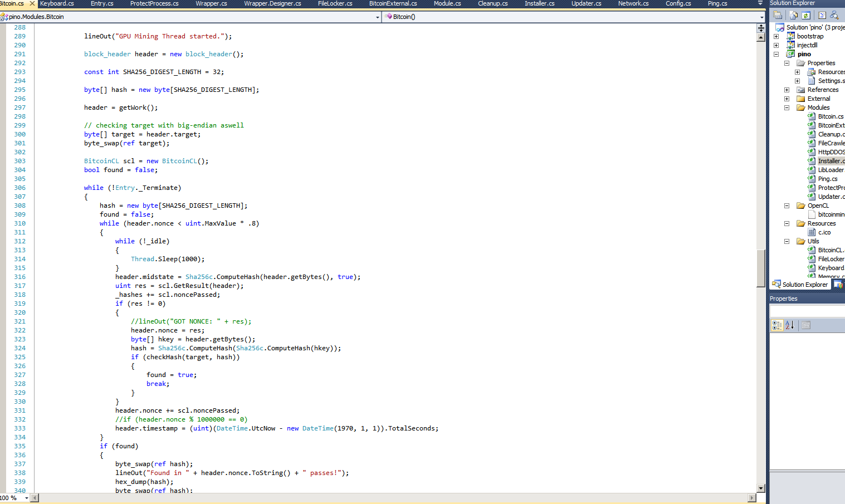Select the bootstrap project icon
Screen dimensions: 845x504
click(790, 36)
